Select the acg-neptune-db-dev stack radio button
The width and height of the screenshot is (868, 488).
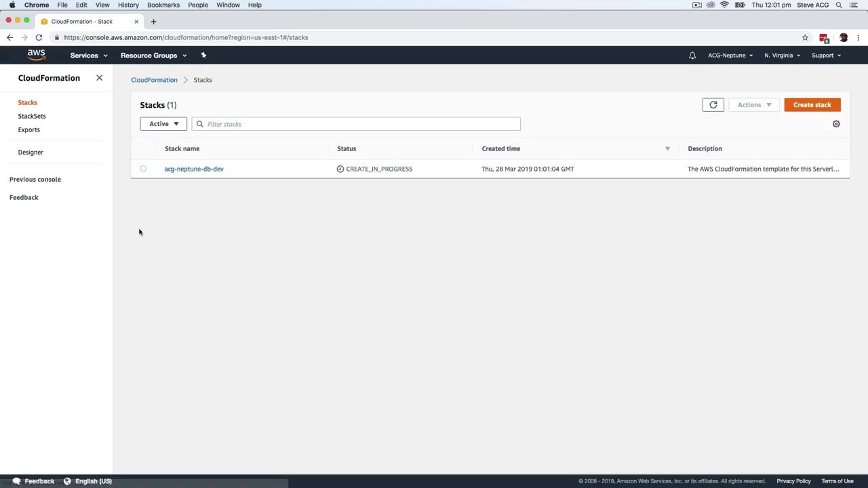[x=143, y=169]
